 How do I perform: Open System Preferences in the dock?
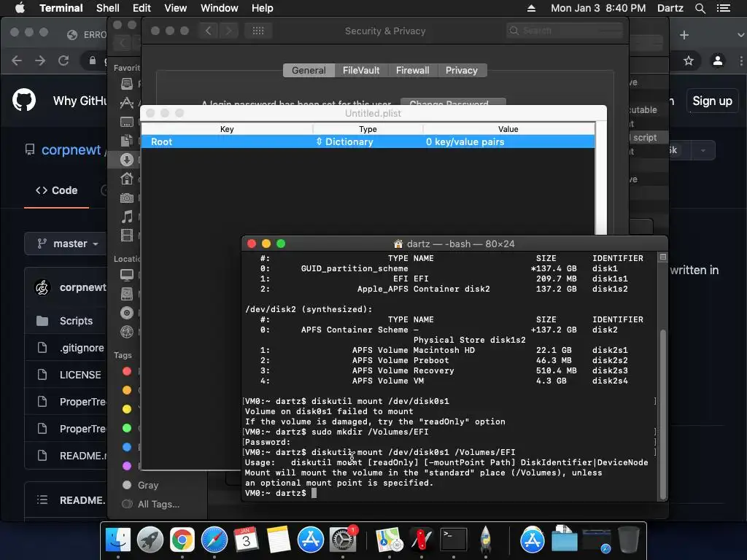[x=343, y=540]
